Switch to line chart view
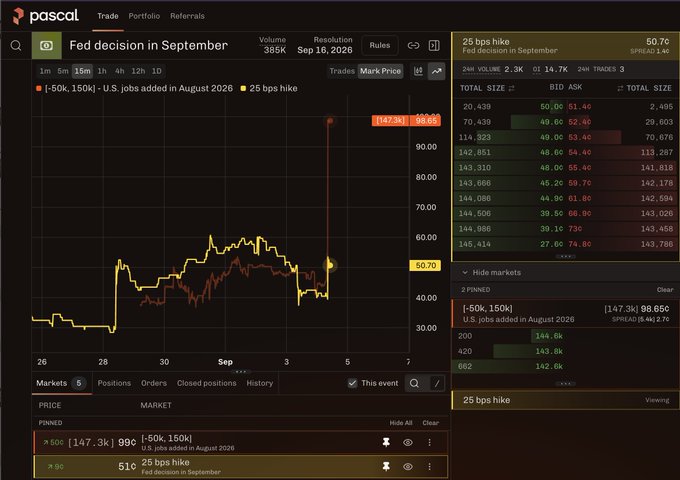 pos(437,71)
